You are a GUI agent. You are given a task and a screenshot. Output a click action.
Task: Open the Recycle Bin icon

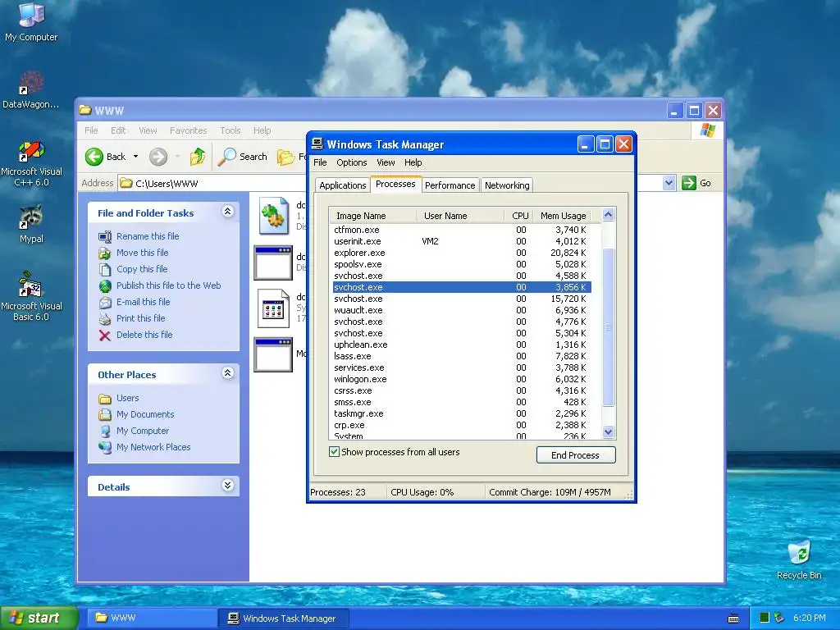799,559
